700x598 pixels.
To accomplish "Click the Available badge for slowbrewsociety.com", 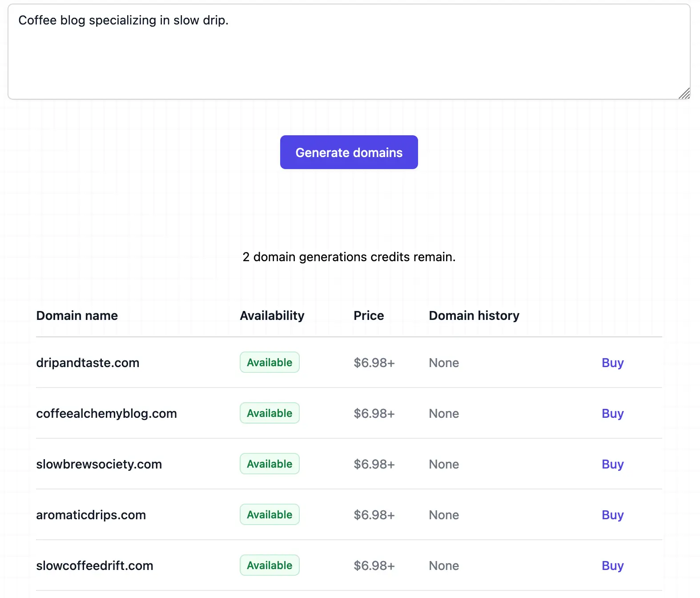I will [x=270, y=464].
